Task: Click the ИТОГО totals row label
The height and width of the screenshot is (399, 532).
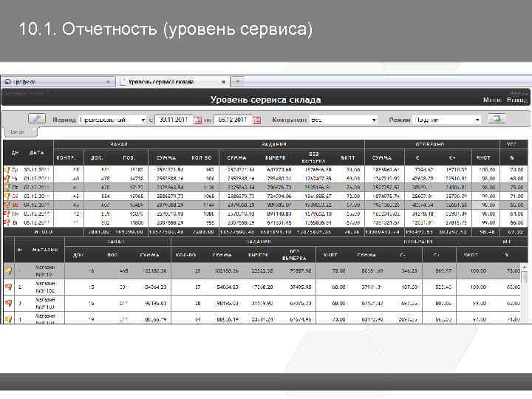Action: 43,232
